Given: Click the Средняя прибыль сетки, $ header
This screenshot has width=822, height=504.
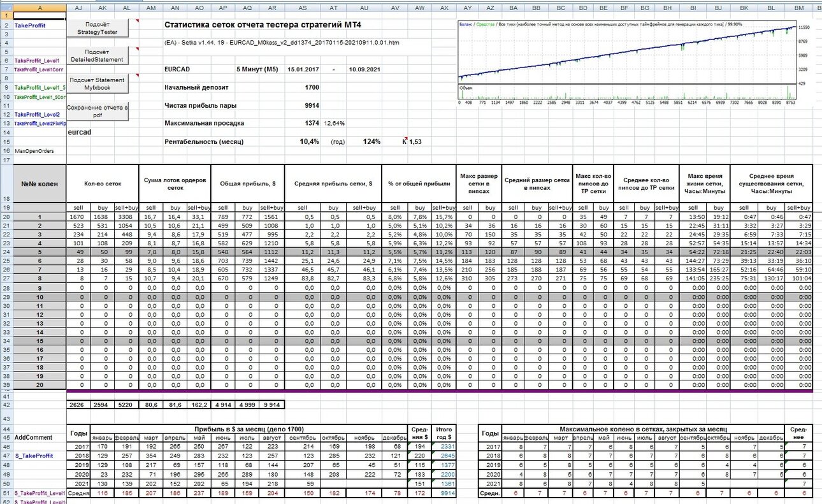Looking at the screenshot, I should click(333, 184).
